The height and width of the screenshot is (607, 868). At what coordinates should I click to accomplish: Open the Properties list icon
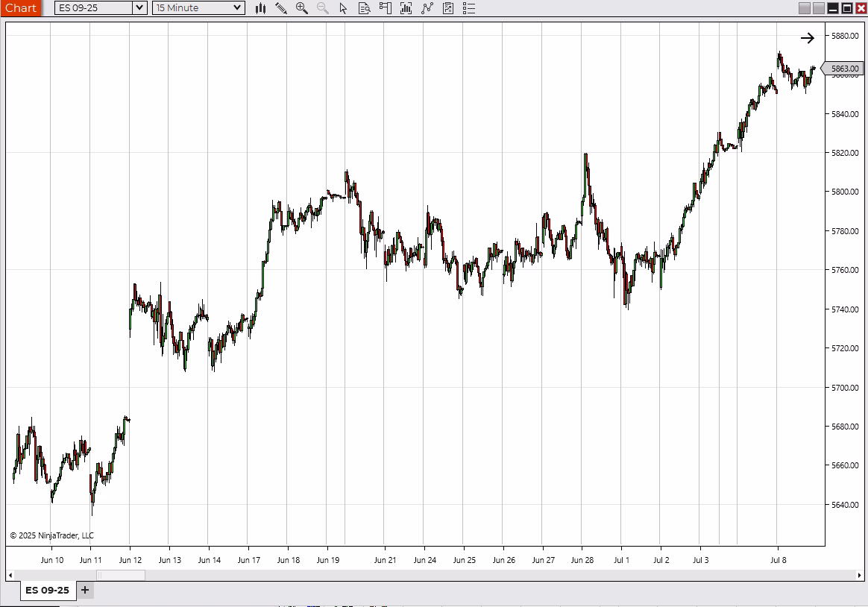tap(468, 8)
